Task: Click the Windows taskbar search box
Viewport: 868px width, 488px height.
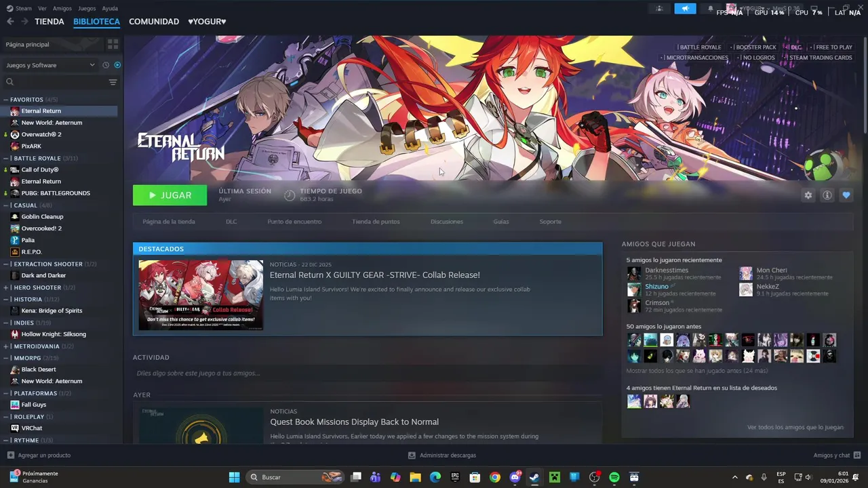Action: [295, 477]
